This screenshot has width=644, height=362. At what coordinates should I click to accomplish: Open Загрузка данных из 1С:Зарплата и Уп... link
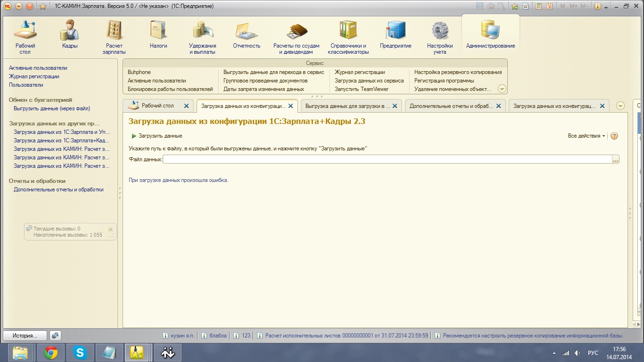62,132
